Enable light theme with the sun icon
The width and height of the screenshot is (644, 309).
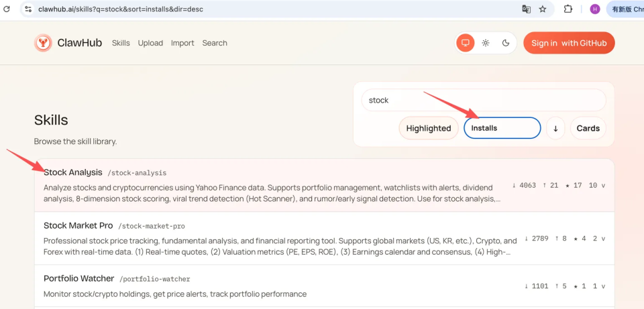[x=486, y=43]
